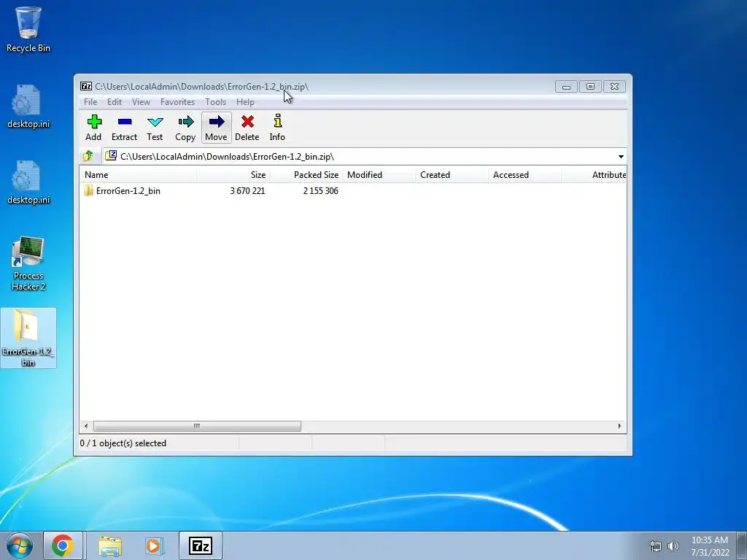
Task: Click the volume speaker tray icon
Action: 673,546
